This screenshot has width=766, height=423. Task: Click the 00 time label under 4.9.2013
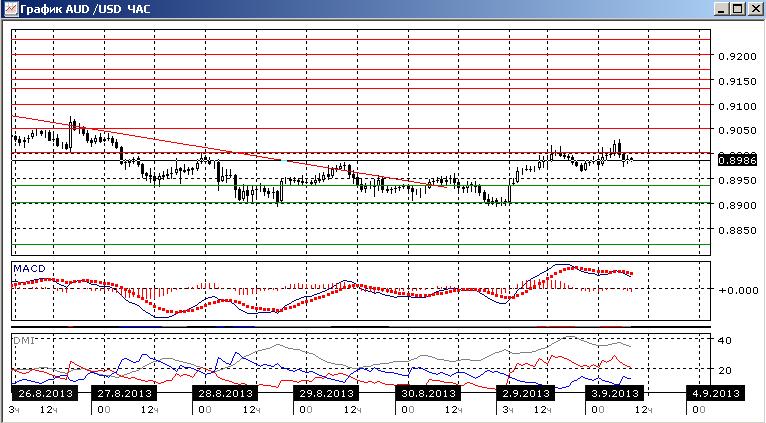point(699,409)
